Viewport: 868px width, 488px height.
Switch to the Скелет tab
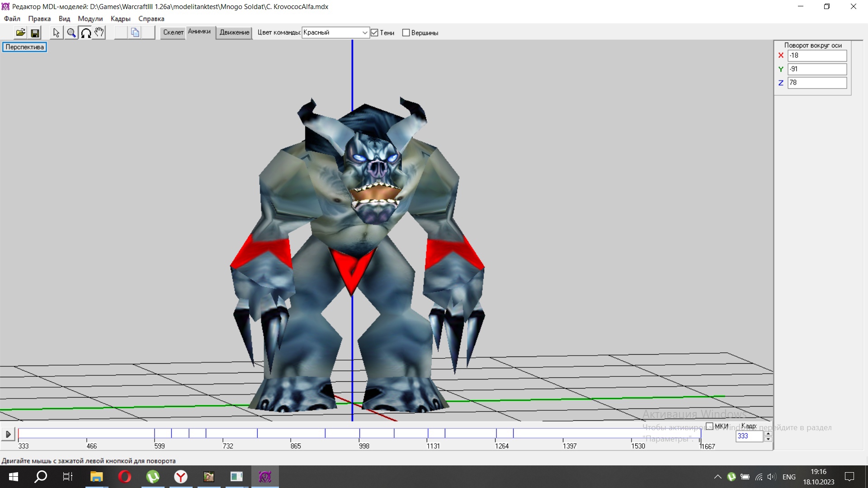173,32
